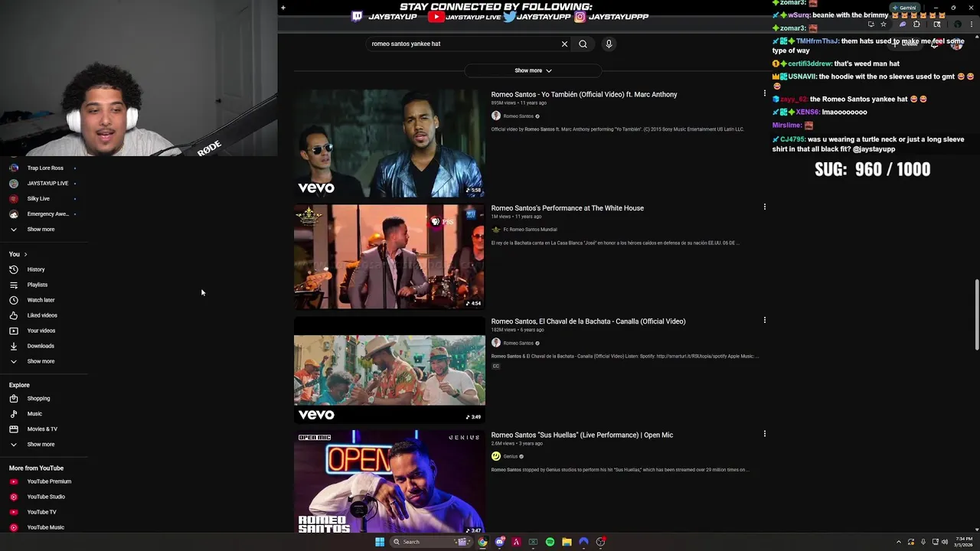This screenshot has width=980, height=551.
Task: Open Shopping under Explore
Action: [x=38, y=398]
